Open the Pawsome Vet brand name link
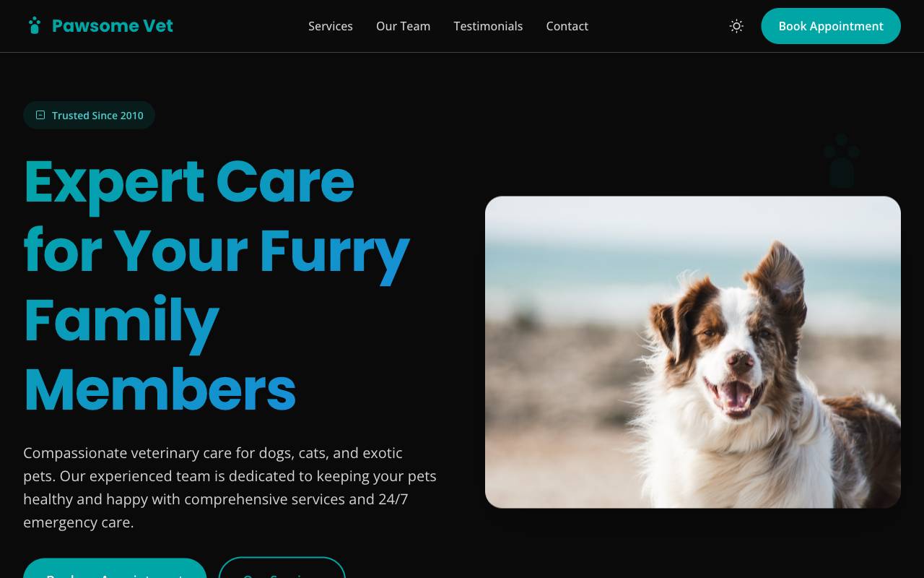 113,26
